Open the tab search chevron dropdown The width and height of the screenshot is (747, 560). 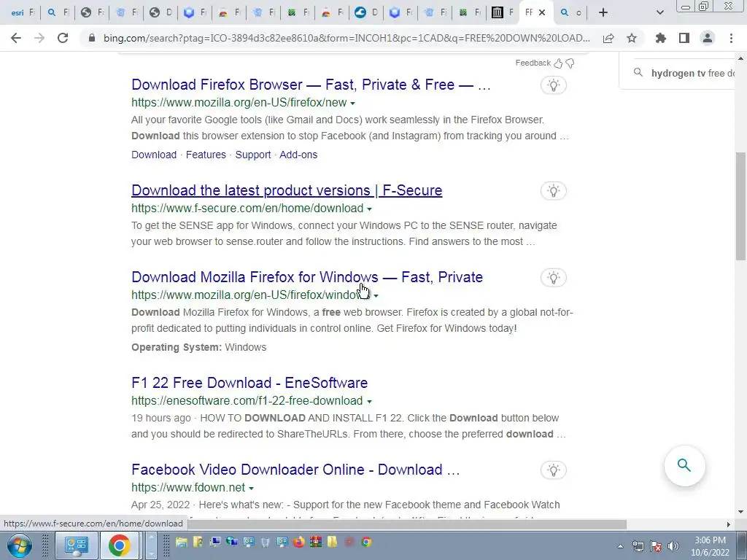coord(659,13)
